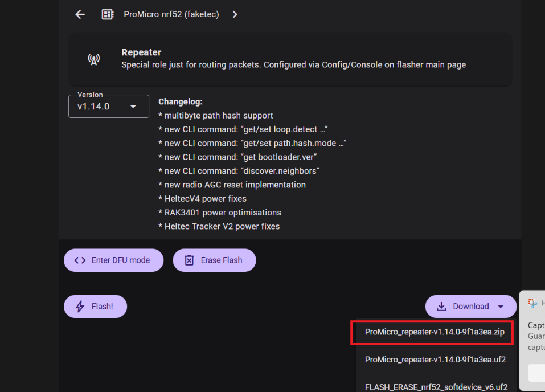
Task: Click the delete icon on Erase Flash
Action: click(190, 260)
